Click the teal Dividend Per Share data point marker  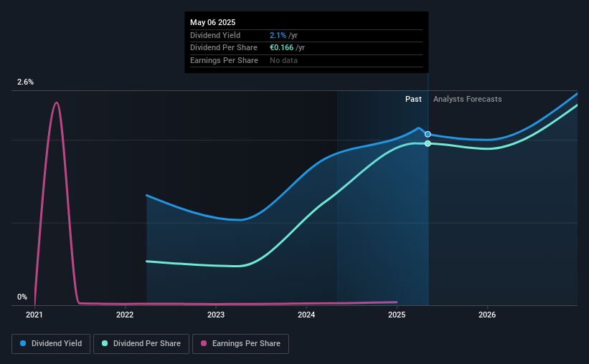pos(428,144)
